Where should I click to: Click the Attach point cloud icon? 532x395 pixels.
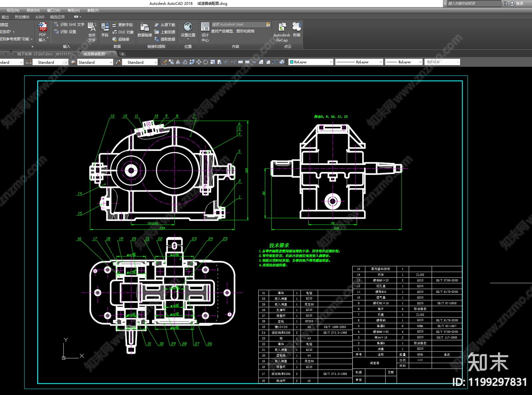pos(297,27)
